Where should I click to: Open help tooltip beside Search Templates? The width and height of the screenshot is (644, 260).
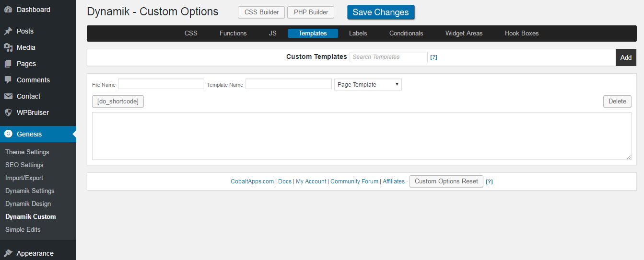[x=433, y=57]
